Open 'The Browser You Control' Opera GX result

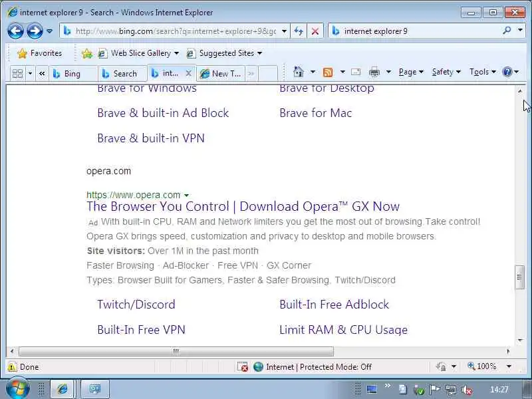(243, 206)
